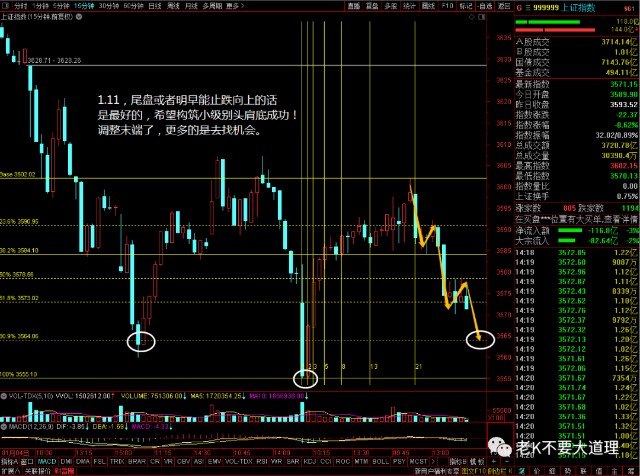Image resolution: width=640 pixels, height=476 pixels.
Task: Expand the 更多 periods menu
Action: 235,6
